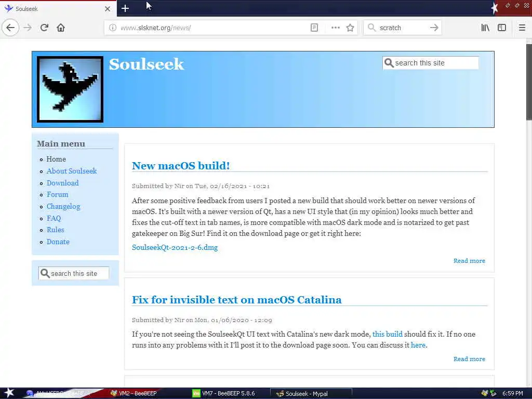
Task: Click the Soulseek bird logo image
Action: pyautogui.click(x=70, y=89)
